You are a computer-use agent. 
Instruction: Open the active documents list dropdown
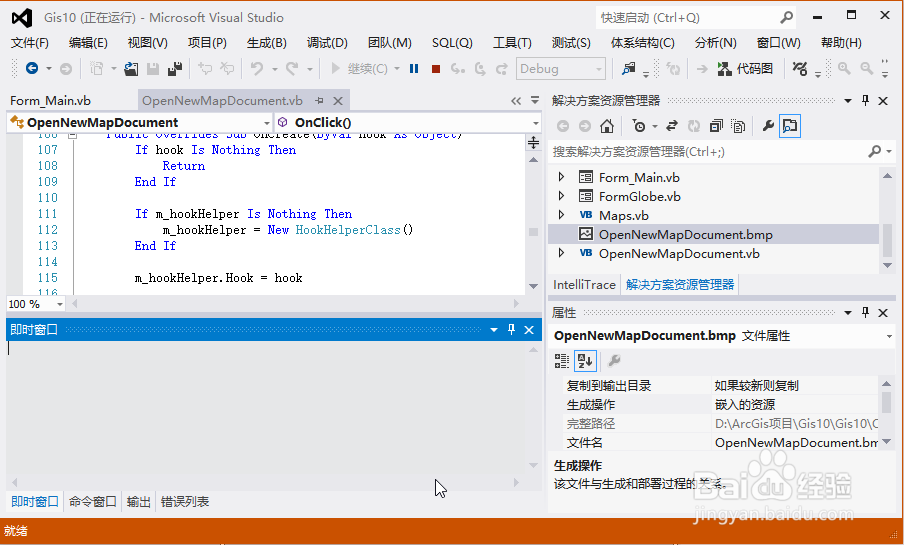click(535, 100)
